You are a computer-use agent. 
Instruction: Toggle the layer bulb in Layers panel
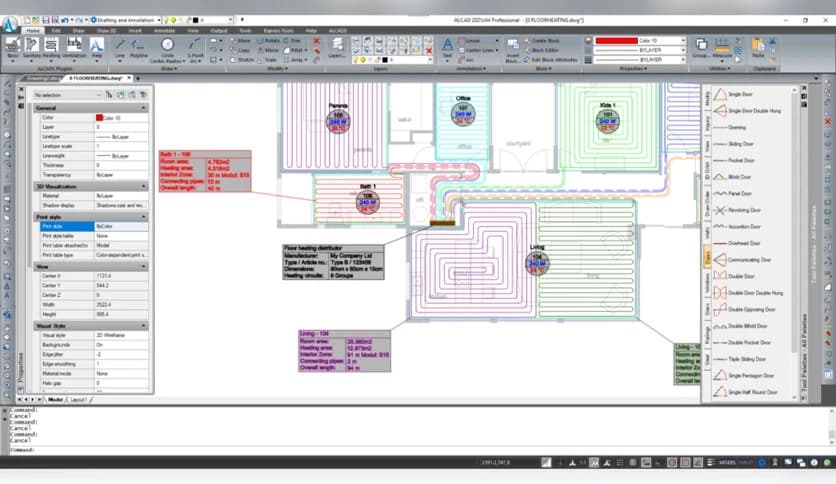(356, 60)
